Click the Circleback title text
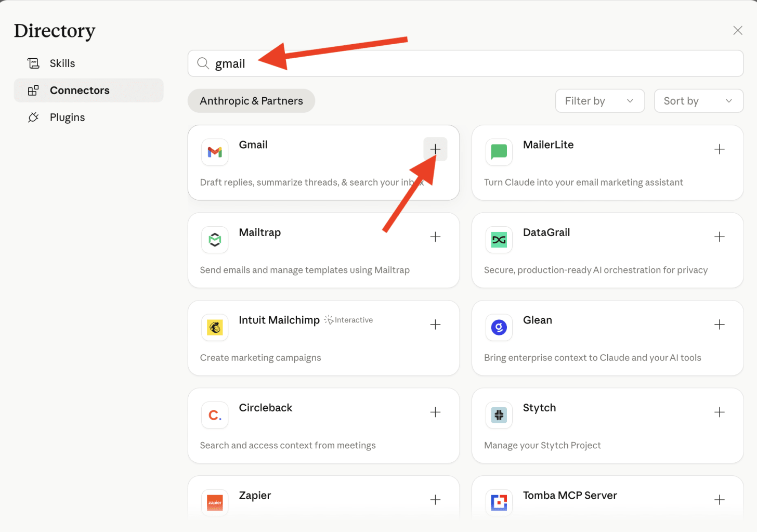 click(x=265, y=408)
